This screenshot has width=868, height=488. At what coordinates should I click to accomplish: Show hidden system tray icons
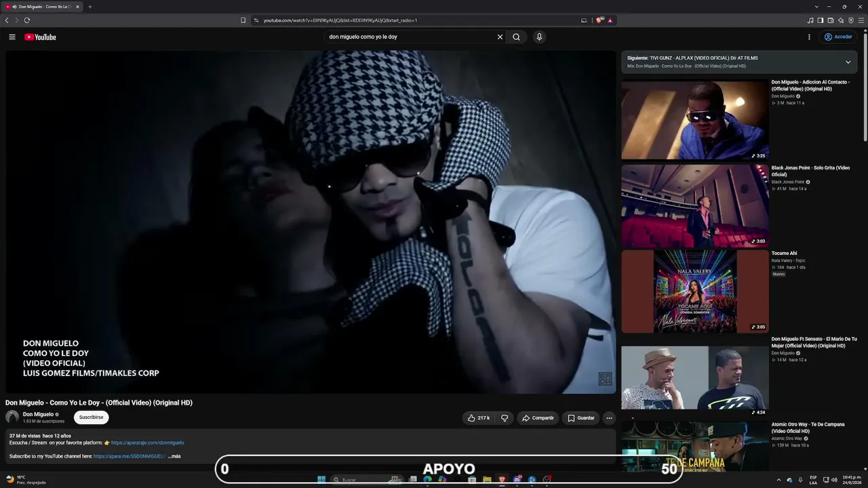(778, 480)
